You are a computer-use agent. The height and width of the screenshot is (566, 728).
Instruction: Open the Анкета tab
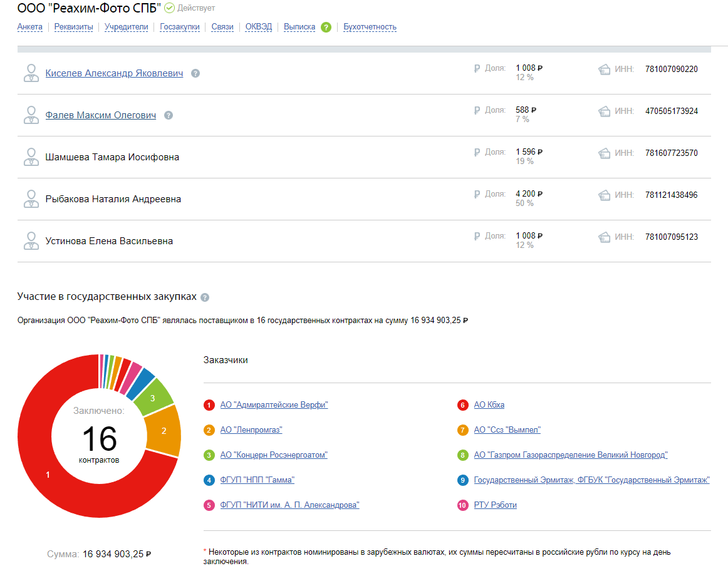click(x=29, y=27)
